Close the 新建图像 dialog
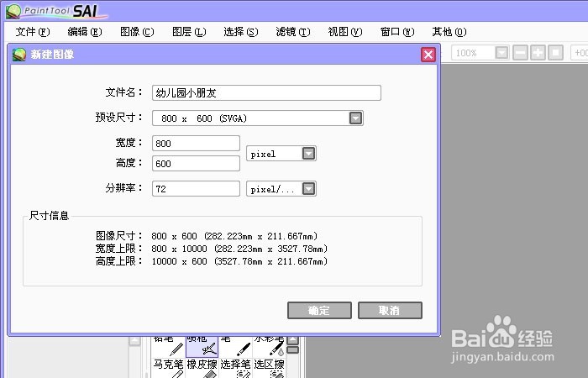 (x=428, y=55)
